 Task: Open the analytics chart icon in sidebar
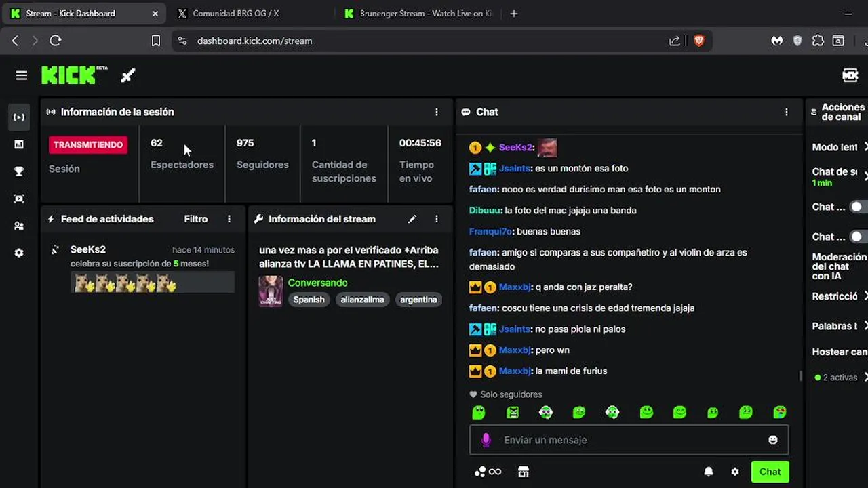coord(19,144)
